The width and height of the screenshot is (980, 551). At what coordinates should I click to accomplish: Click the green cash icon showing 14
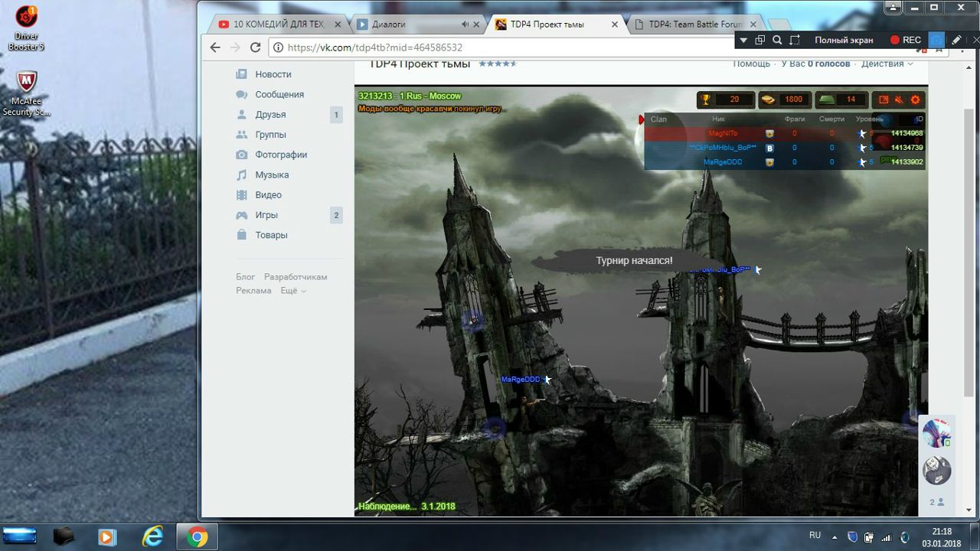point(826,99)
